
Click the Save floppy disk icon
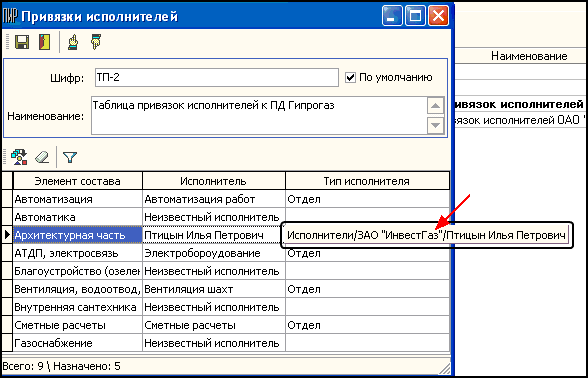(x=22, y=42)
